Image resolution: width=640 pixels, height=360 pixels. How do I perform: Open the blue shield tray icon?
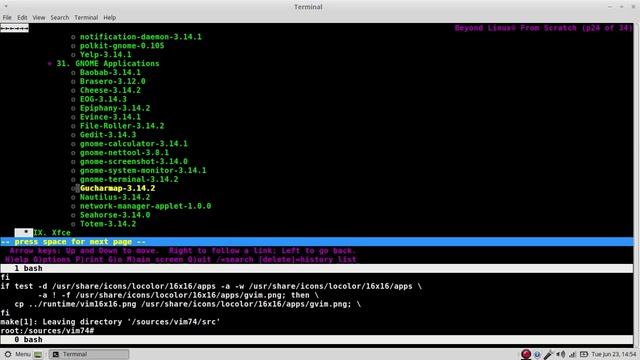(x=537, y=354)
